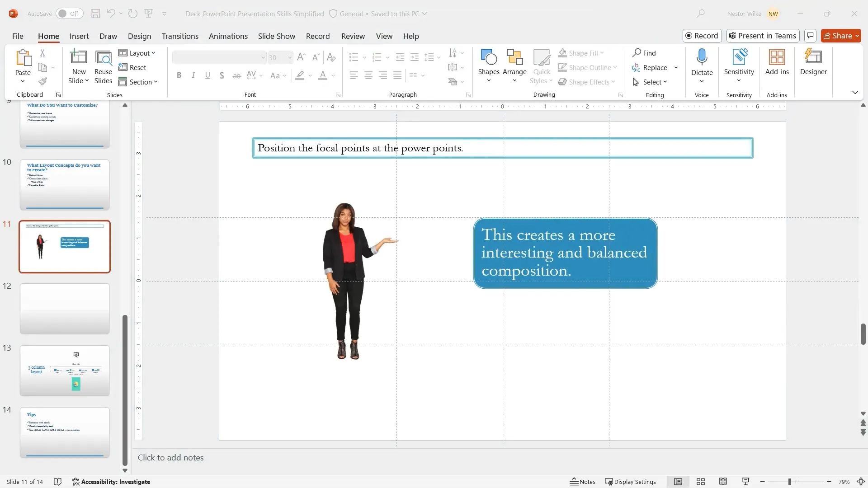Open the font size dropdown showing 30
The image size is (868, 488).
280,57
